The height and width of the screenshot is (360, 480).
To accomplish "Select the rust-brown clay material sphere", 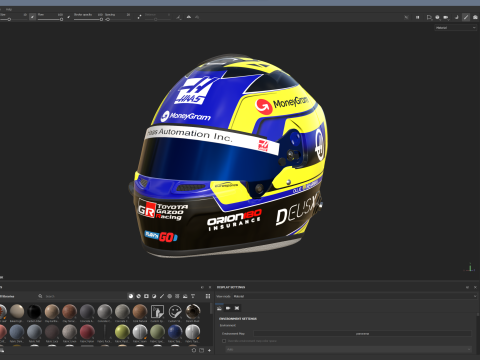I will [x=69, y=312].
